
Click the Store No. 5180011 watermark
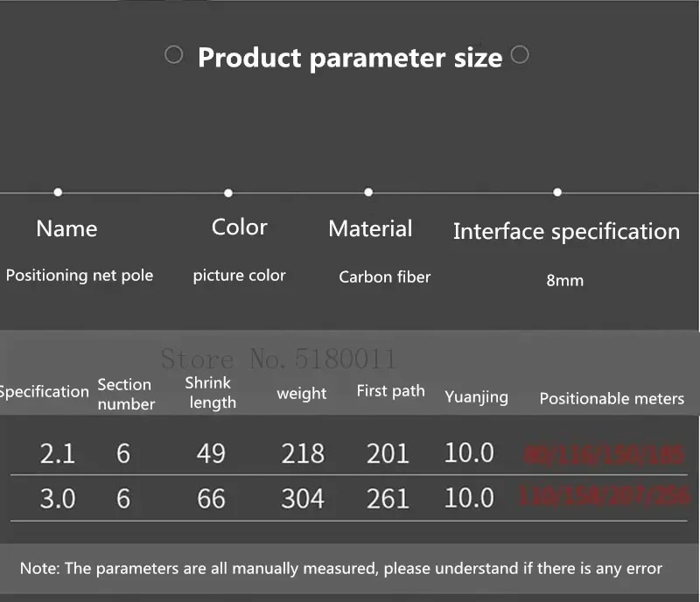tap(278, 359)
